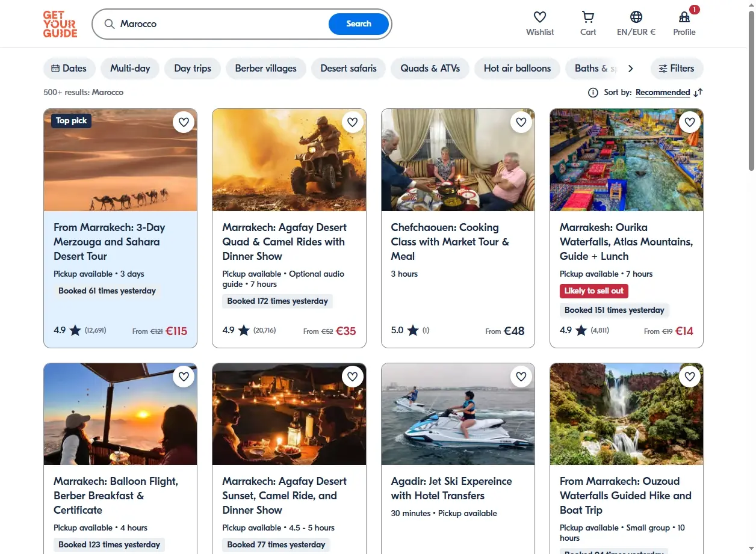
Task: Click the calendar icon on Dates chip
Action: point(55,69)
